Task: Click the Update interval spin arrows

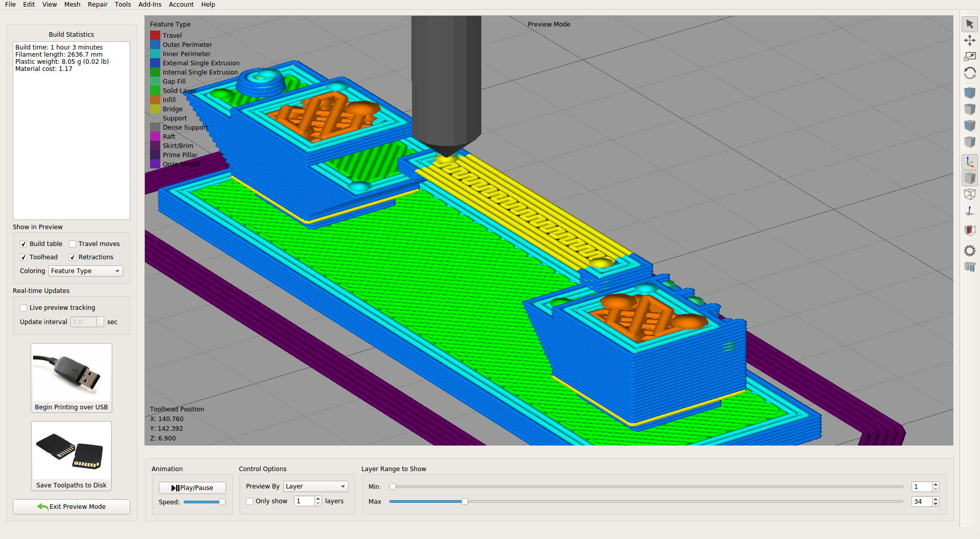Action: [x=100, y=322]
